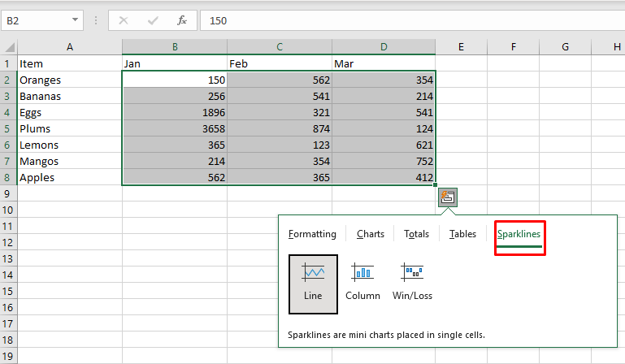Select the Sparklines tab

[x=519, y=234]
